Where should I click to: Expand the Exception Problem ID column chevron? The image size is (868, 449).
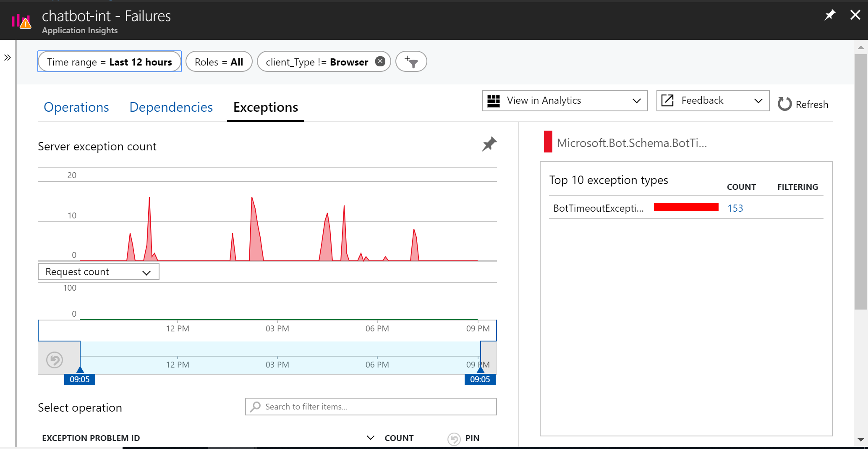pos(370,438)
